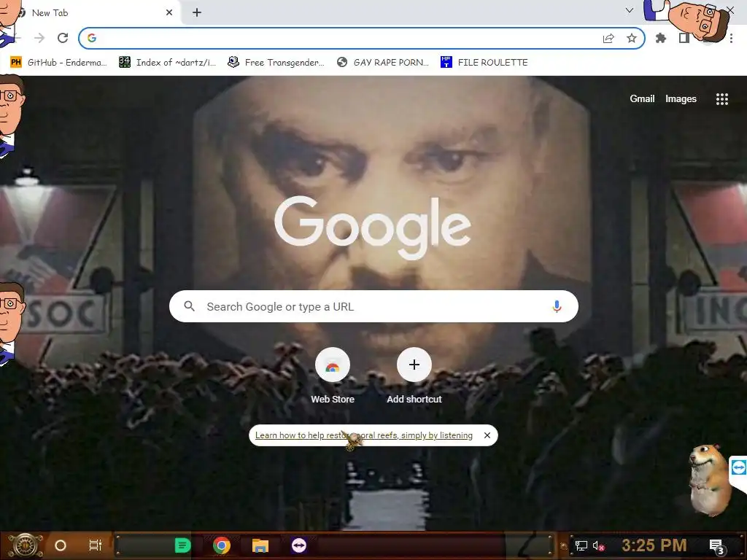The width and height of the screenshot is (747, 560).
Task: Open File Explorer from the taskbar
Action: [260, 545]
